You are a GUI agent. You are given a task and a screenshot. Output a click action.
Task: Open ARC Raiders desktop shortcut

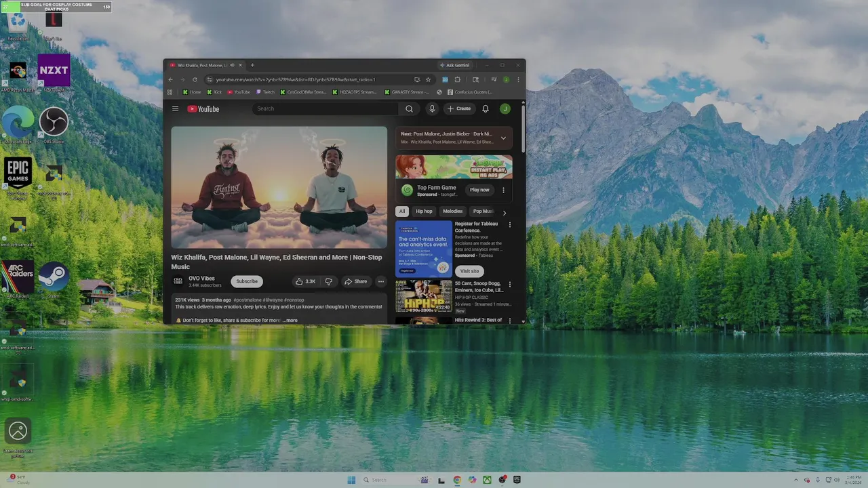coord(18,281)
